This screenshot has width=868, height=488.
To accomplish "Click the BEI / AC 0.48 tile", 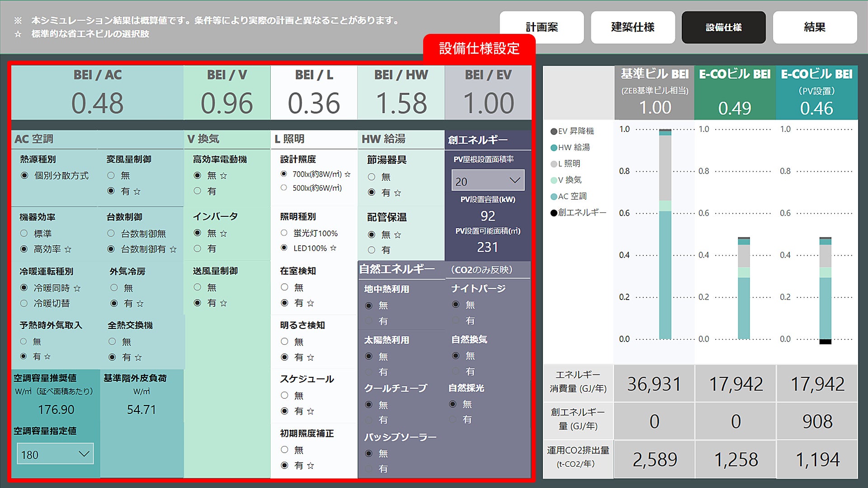I will pyautogui.click(x=97, y=93).
